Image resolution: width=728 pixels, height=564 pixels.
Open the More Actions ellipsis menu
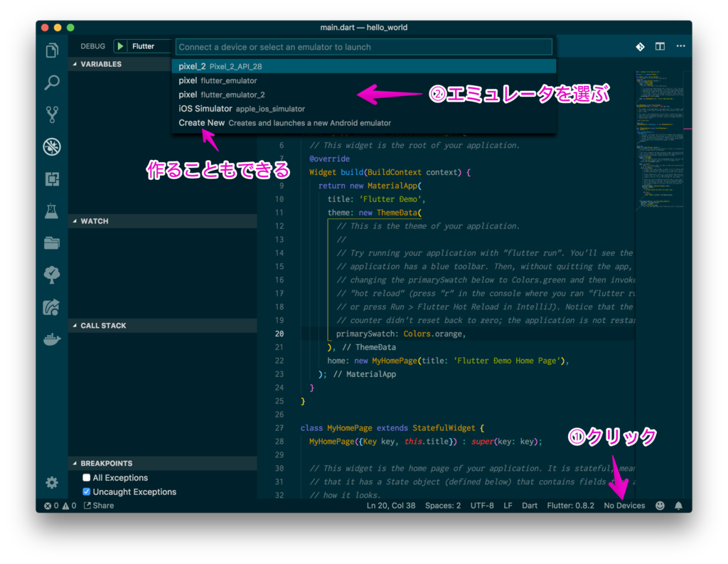(x=680, y=46)
